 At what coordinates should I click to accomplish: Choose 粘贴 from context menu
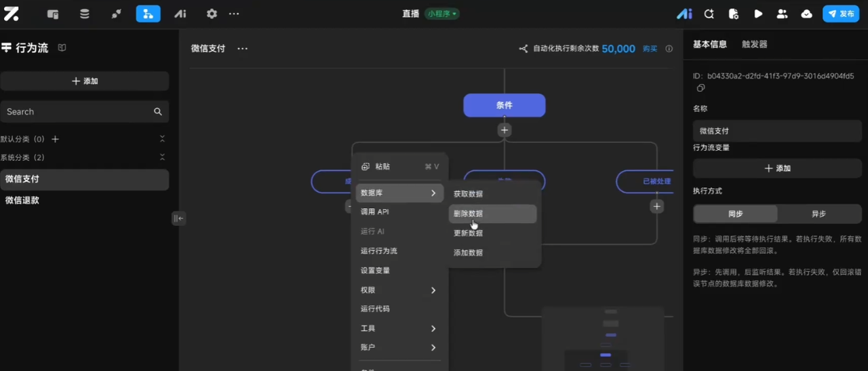[399, 167]
